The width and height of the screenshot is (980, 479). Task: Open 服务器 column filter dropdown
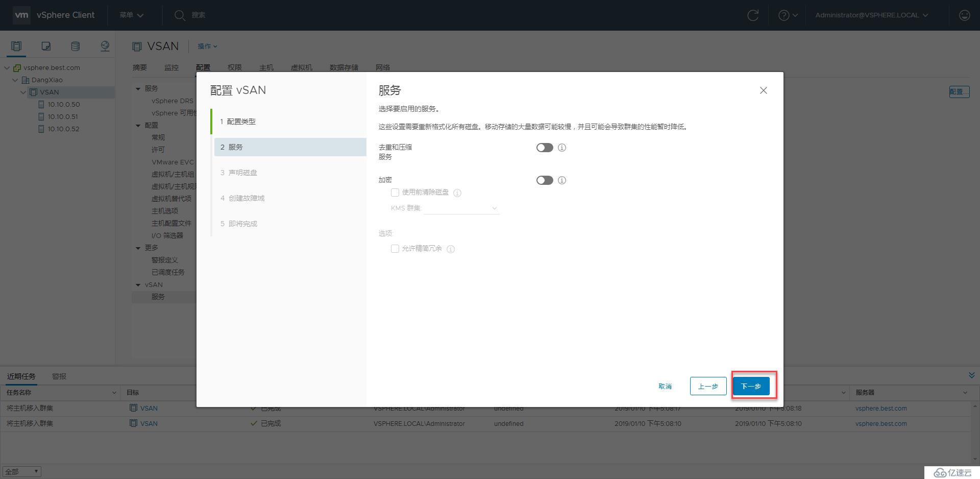[965, 393]
